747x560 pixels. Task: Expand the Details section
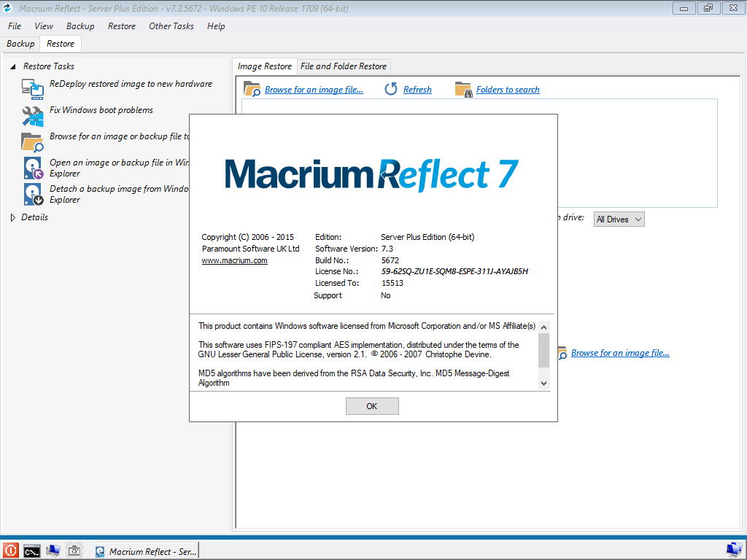click(13, 217)
